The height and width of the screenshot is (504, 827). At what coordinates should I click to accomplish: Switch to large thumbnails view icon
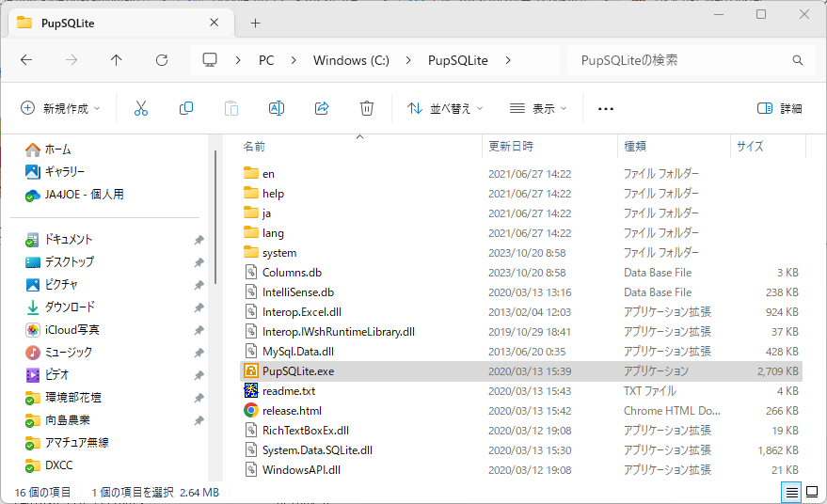coord(812,493)
